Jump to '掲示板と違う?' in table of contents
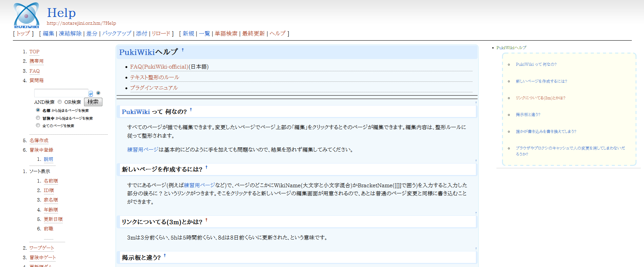The width and height of the screenshot is (644, 267). point(528,115)
